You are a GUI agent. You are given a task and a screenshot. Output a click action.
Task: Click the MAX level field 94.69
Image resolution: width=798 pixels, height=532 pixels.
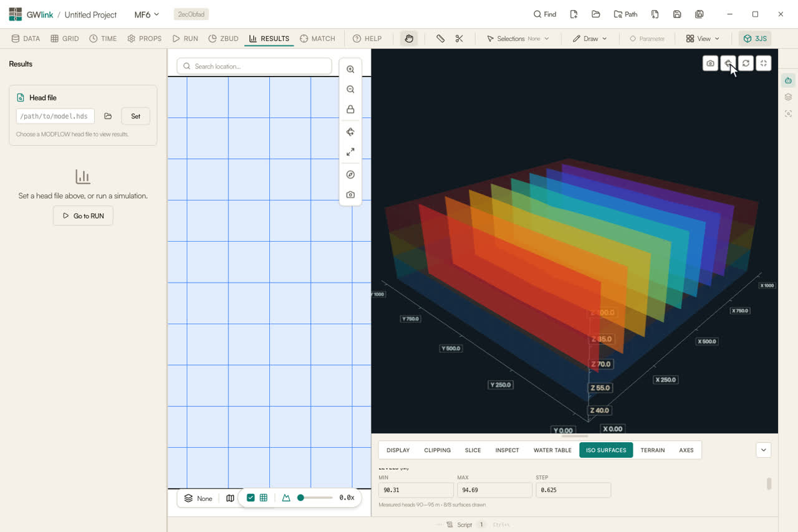494,490
